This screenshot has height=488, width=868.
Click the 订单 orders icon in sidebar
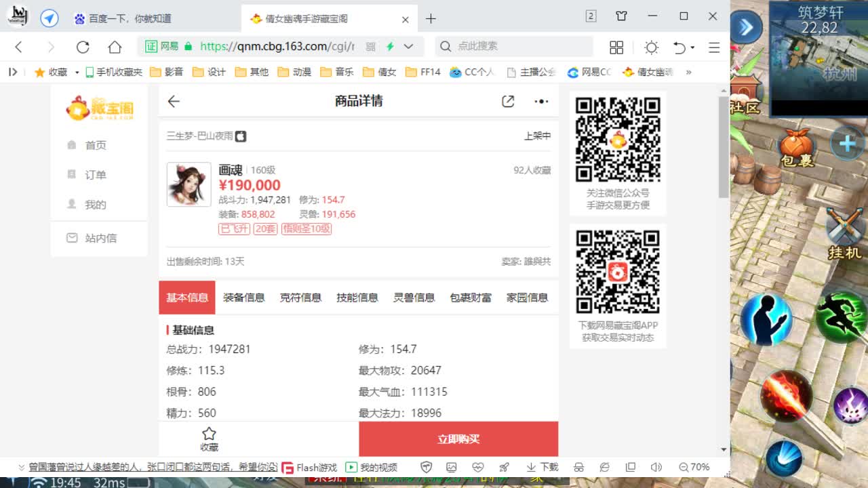(73, 174)
